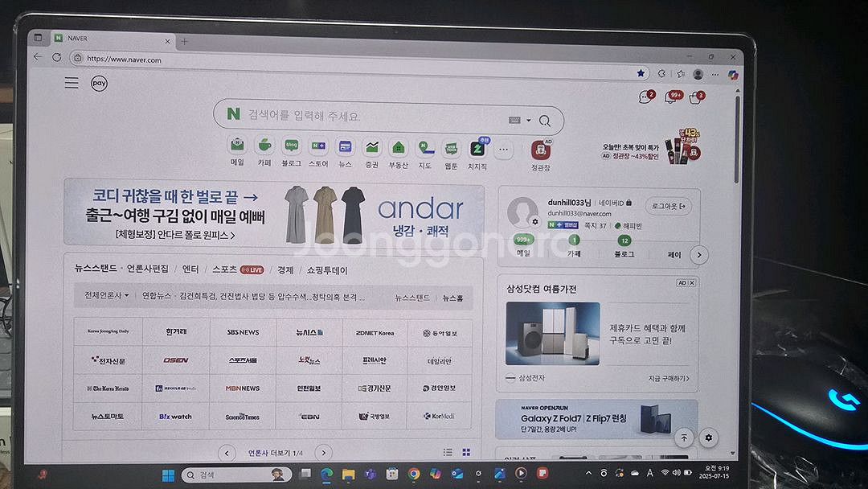
Task: Open the 연합뉴스 headline about 김건희특검
Action: [x=253, y=297]
